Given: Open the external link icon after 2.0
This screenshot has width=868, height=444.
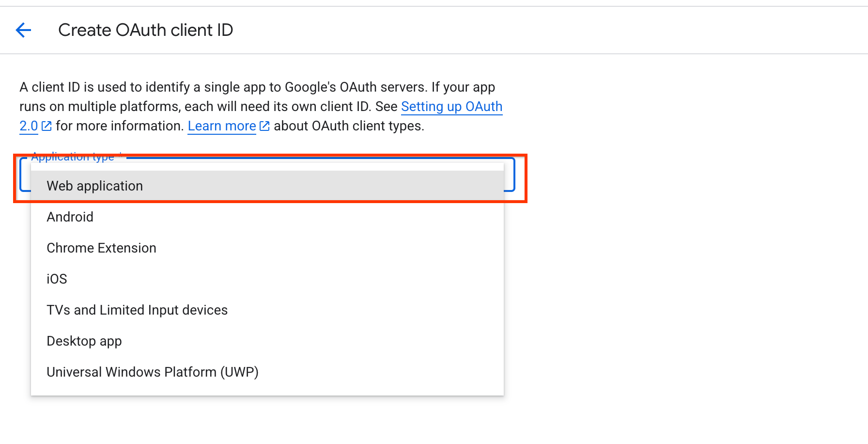Looking at the screenshot, I should pos(46,126).
